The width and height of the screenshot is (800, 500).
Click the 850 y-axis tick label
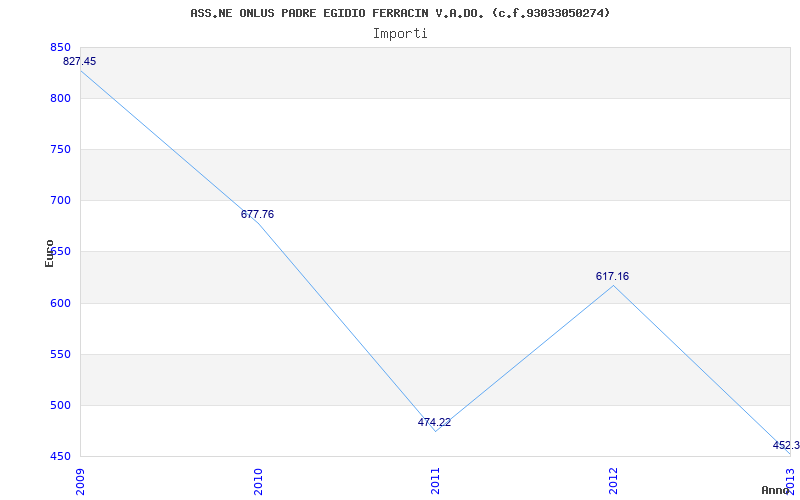click(60, 47)
